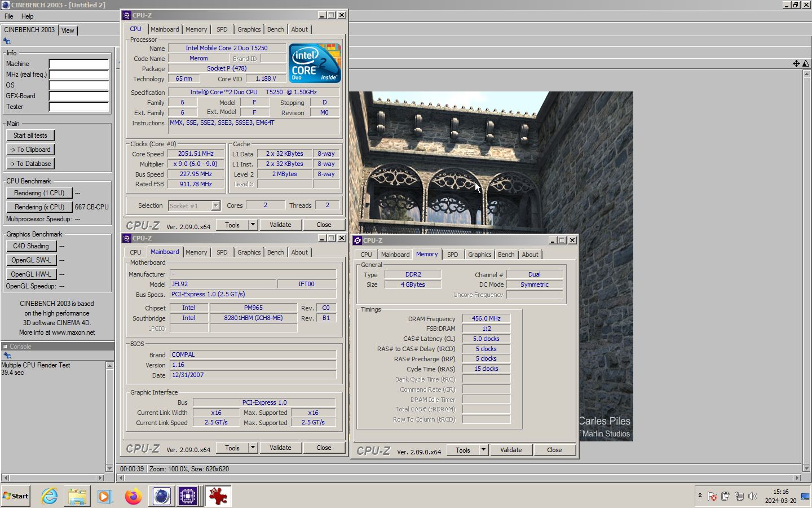This screenshot has width=812, height=508.
Task: Open Firefox from the taskbar
Action: [134, 496]
